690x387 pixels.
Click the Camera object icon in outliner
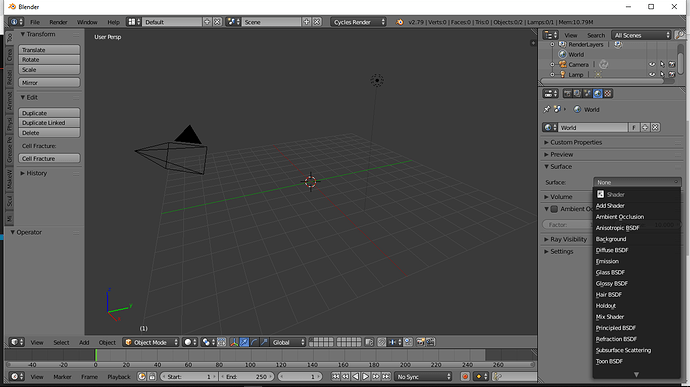(x=562, y=64)
